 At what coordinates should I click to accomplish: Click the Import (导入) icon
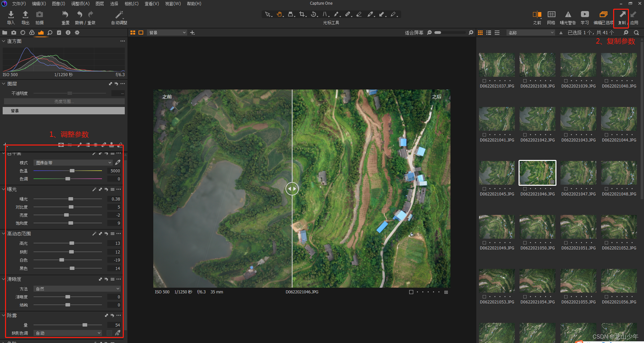(11, 14)
